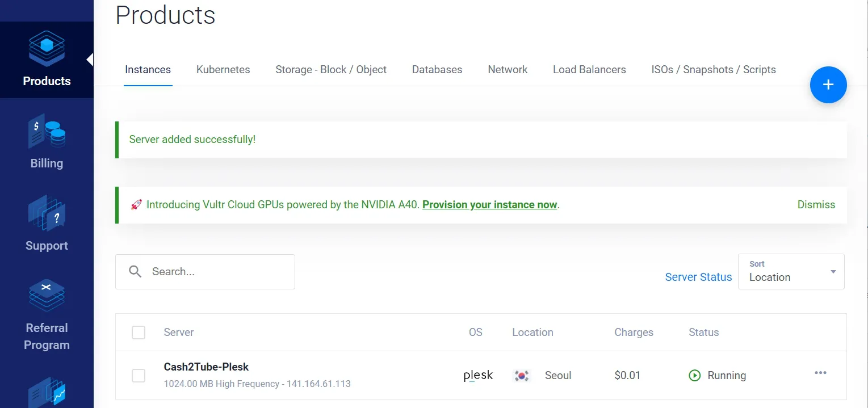Click the South Korea flag icon
The height and width of the screenshot is (408, 868).
[x=521, y=376]
